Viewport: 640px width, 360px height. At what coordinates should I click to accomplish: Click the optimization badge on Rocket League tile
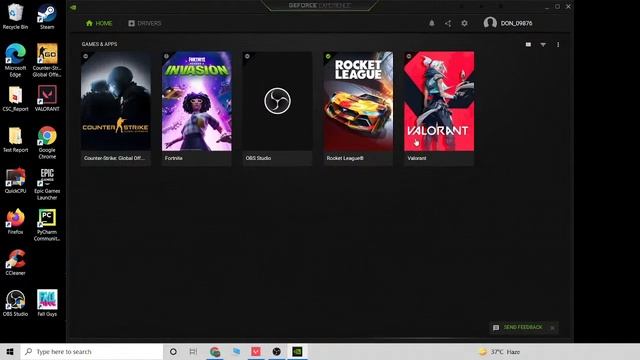click(x=328, y=56)
